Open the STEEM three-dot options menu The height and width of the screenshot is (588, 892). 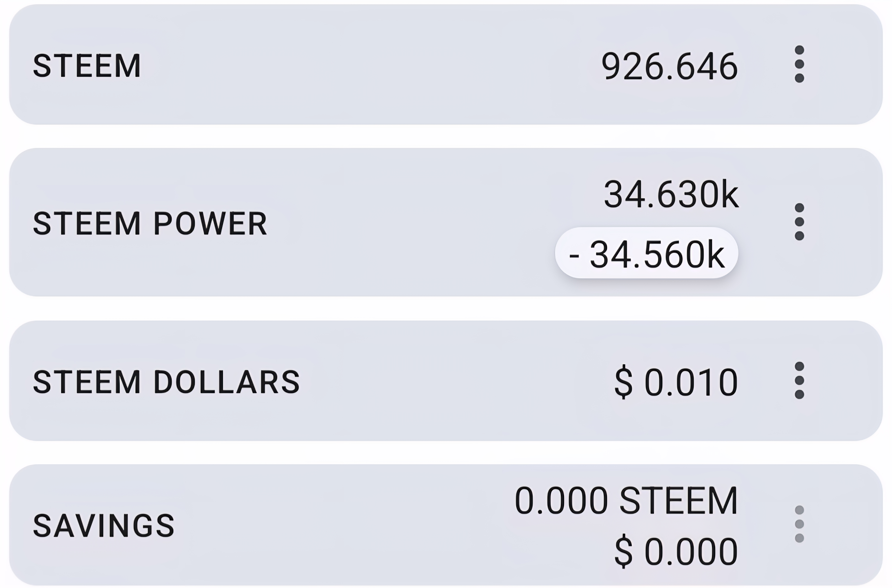(799, 64)
